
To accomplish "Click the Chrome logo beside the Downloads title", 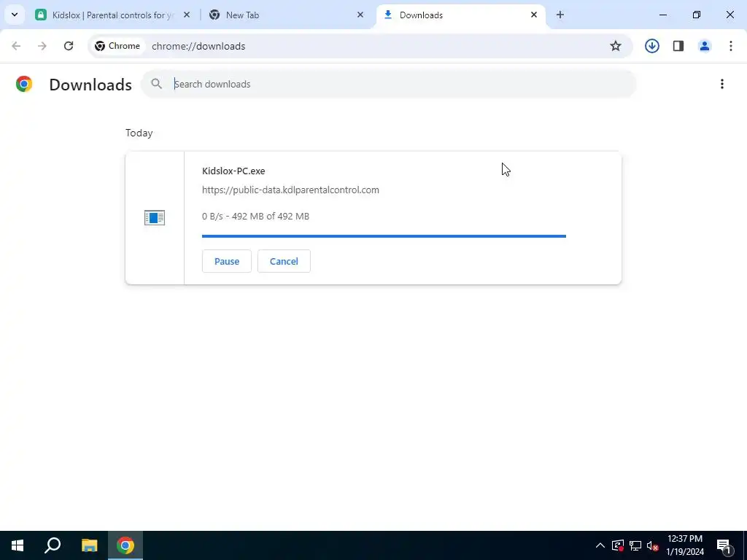I will point(24,84).
